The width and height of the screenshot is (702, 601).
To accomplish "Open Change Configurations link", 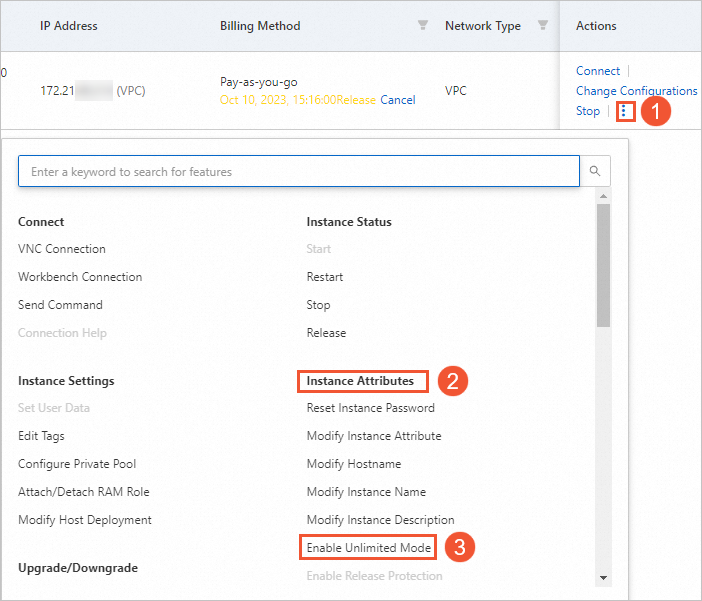I will (x=636, y=91).
